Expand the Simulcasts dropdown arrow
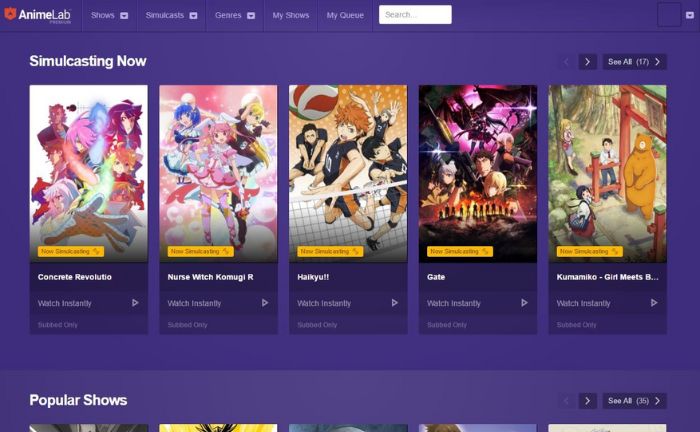 point(193,16)
